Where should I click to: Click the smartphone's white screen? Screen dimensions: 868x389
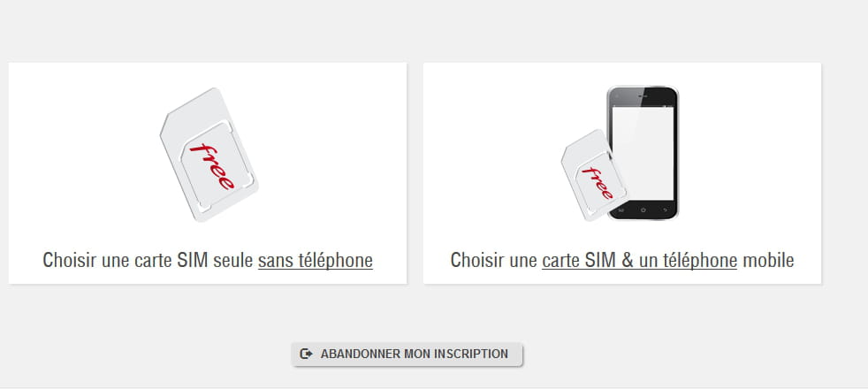click(x=643, y=153)
